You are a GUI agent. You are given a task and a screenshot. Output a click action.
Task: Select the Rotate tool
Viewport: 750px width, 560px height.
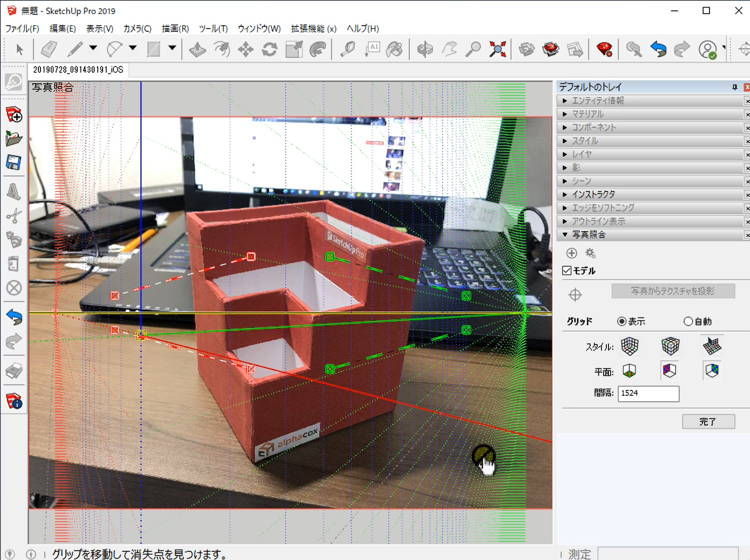tap(269, 49)
